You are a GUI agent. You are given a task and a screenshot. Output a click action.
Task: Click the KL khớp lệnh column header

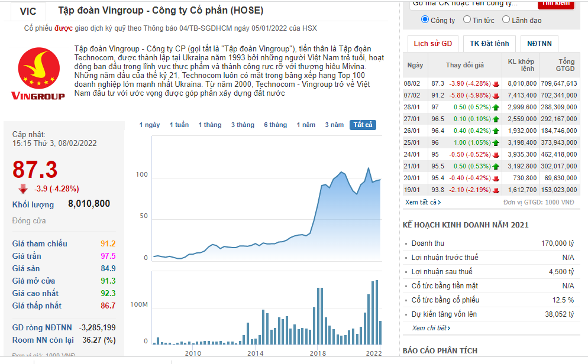click(x=521, y=65)
